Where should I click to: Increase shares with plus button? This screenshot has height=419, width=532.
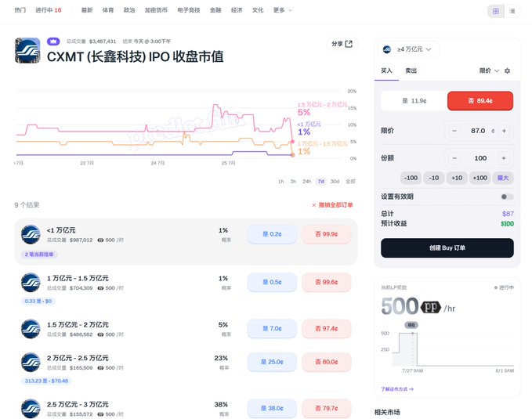pos(504,158)
